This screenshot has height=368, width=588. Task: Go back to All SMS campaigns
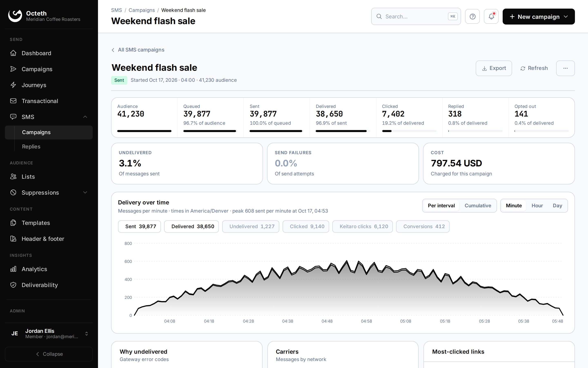138,50
